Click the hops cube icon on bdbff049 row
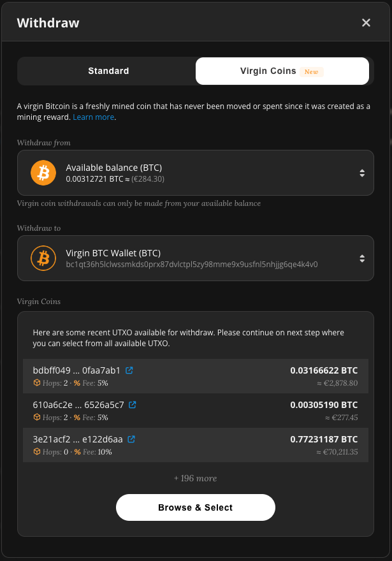Screen dimensions: 392x561 tap(36, 383)
